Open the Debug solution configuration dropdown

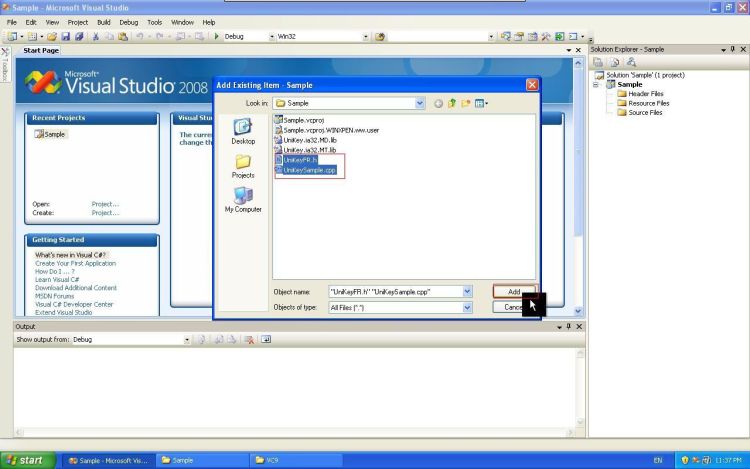click(272, 37)
